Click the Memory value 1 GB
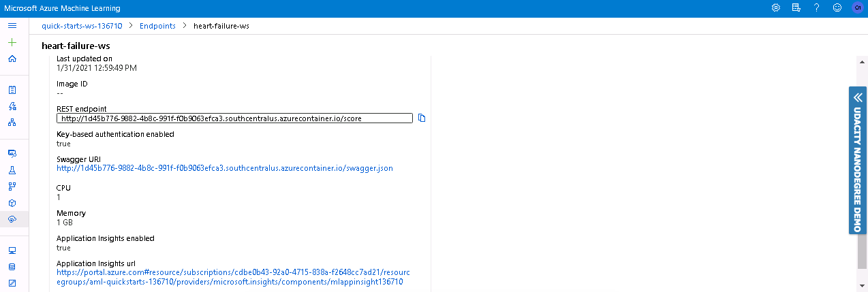Screen dimensions: 868x292 tap(65, 223)
